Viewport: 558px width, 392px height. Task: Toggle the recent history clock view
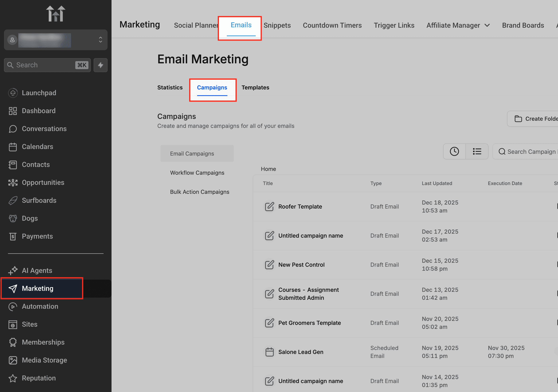tap(455, 151)
